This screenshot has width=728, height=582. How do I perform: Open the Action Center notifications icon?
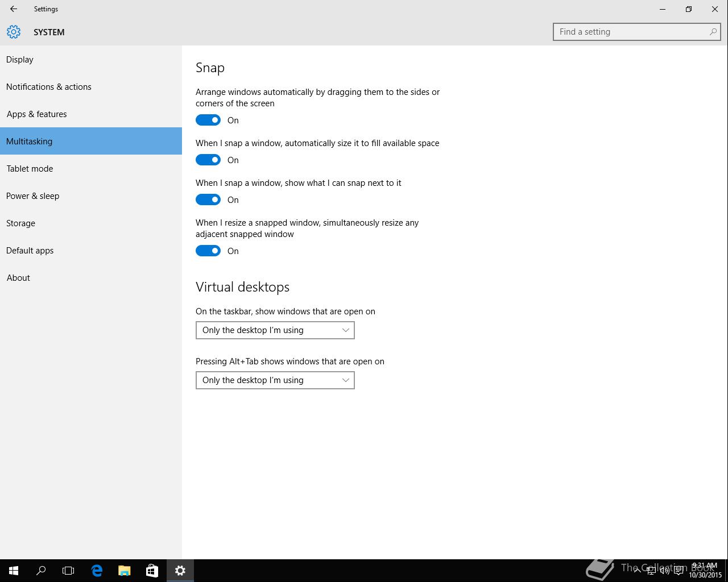click(679, 571)
